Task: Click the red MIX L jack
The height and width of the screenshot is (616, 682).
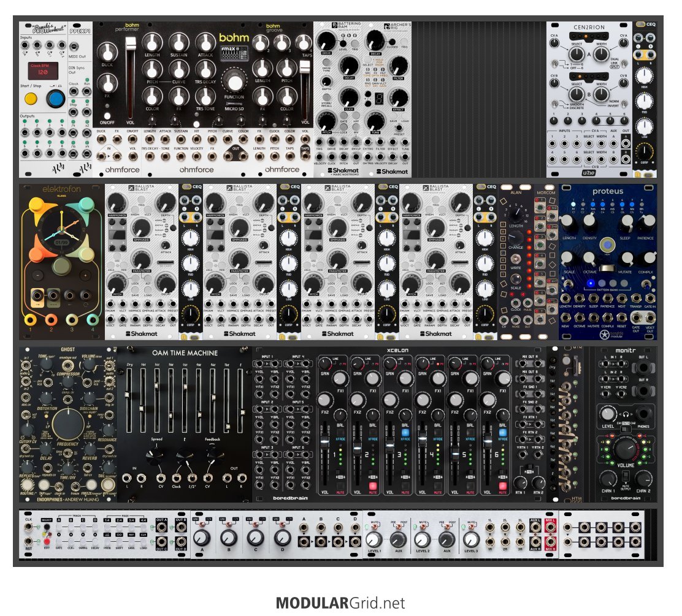Action: coord(550,528)
